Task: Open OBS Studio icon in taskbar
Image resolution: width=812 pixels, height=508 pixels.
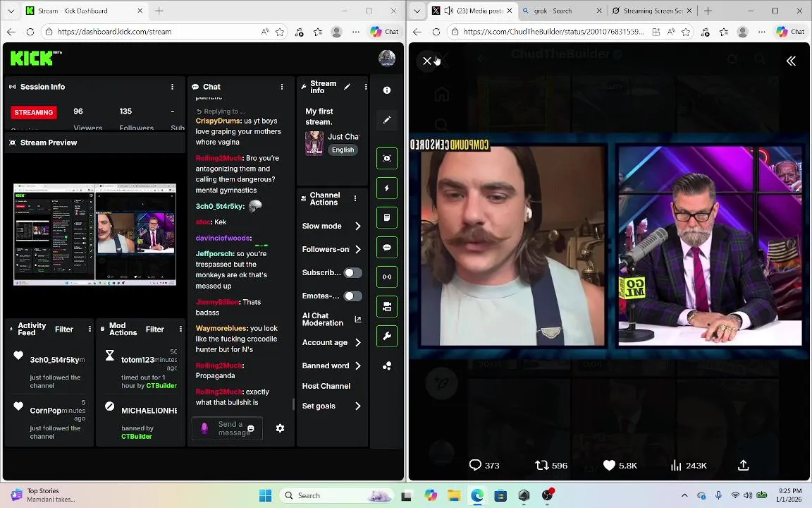Action: [x=547, y=495]
